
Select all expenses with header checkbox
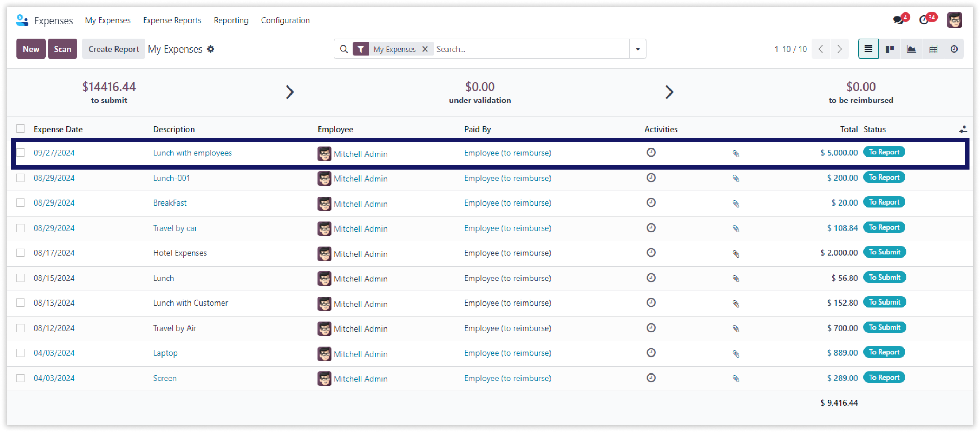click(x=20, y=129)
